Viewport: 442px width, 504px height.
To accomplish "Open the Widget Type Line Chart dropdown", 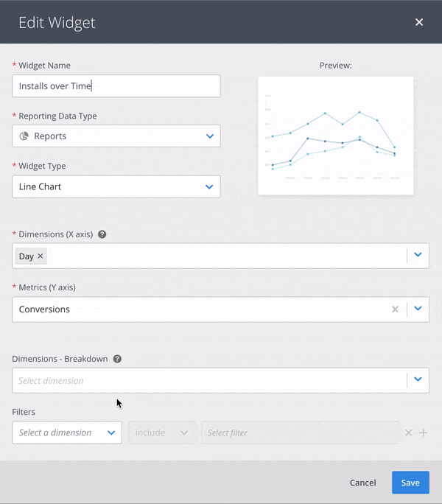I will [x=116, y=186].
